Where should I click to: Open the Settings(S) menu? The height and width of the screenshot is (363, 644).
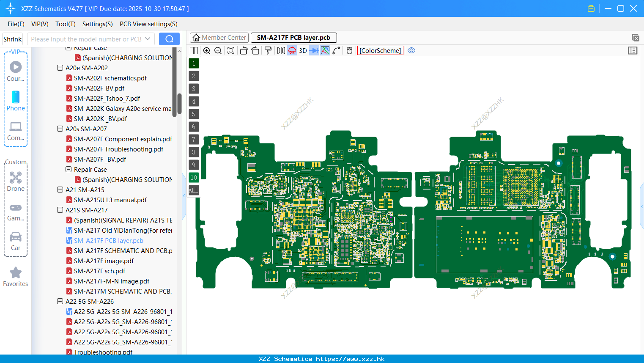[x=98, y=24]
